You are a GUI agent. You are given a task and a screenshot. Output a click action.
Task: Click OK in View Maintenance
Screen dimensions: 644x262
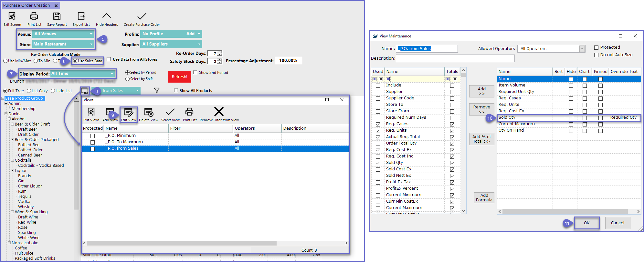(x=586, y=223)
